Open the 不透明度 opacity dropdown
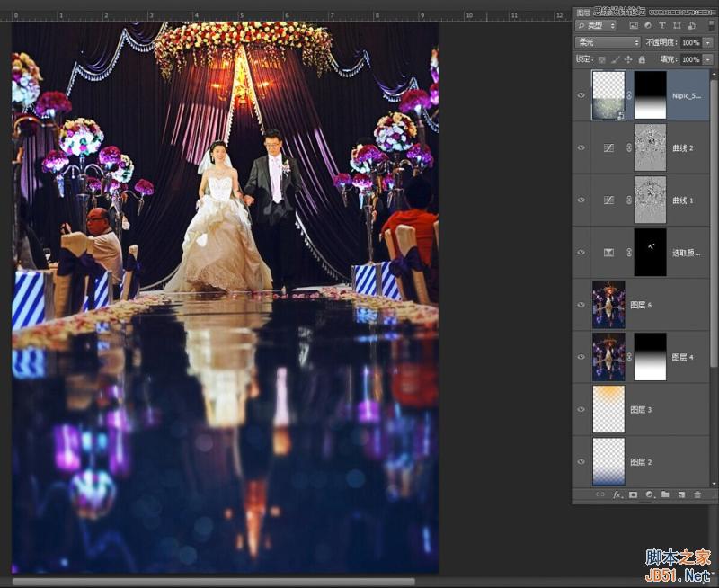 [x=706, y=41]
